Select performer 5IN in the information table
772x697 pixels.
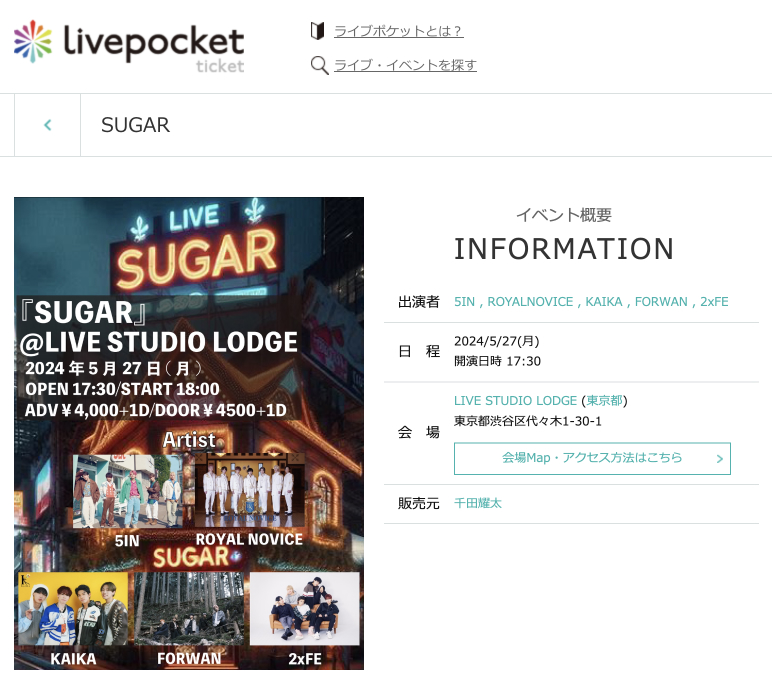pyautogui.click(x=464, y=301)
